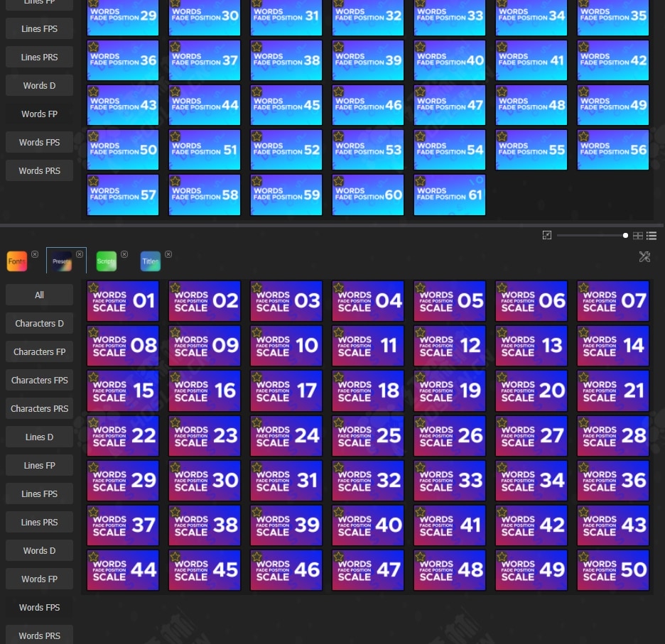
Task: Apply the Words Fade Position 40 preset
Action: [x=450, y=60]
